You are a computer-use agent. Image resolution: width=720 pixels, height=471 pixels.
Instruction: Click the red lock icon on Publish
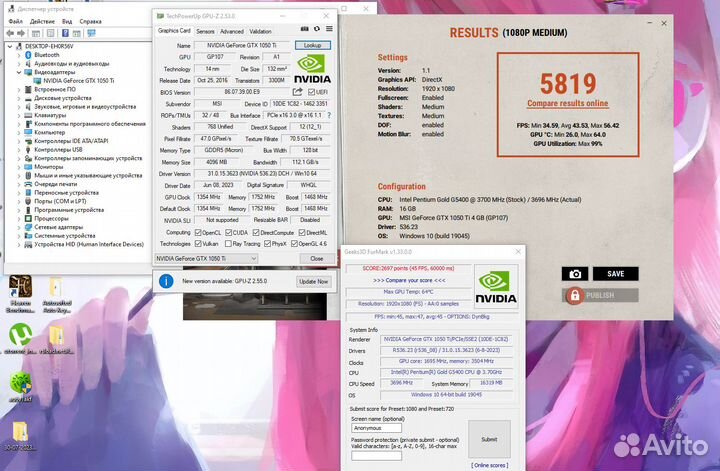pos(574,295)
